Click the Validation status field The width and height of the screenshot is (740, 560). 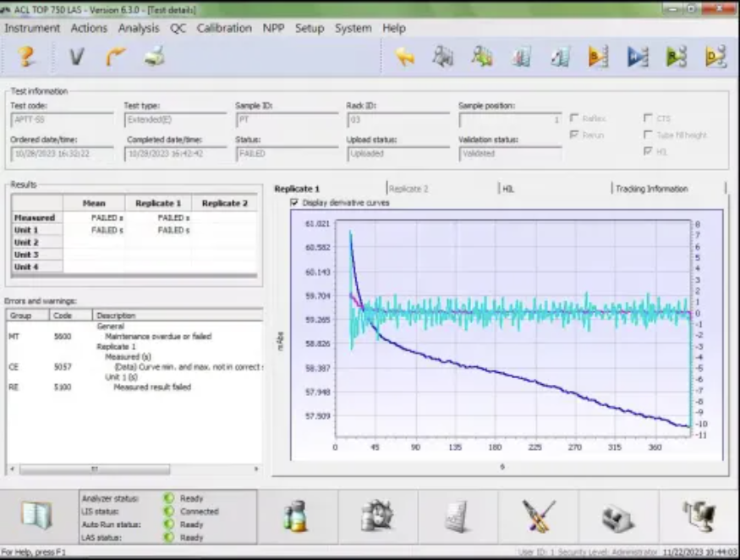510,154
